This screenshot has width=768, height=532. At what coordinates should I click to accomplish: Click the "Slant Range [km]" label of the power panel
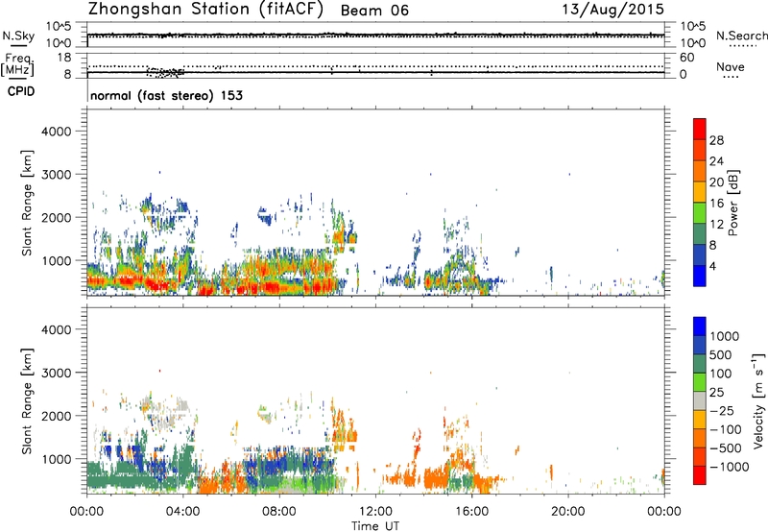pos(27,204)
